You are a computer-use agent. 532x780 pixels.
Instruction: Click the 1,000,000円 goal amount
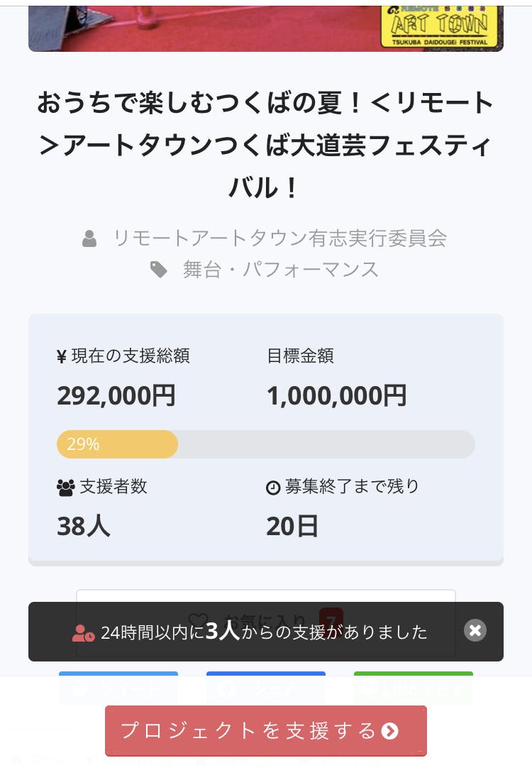pos(336,396)
